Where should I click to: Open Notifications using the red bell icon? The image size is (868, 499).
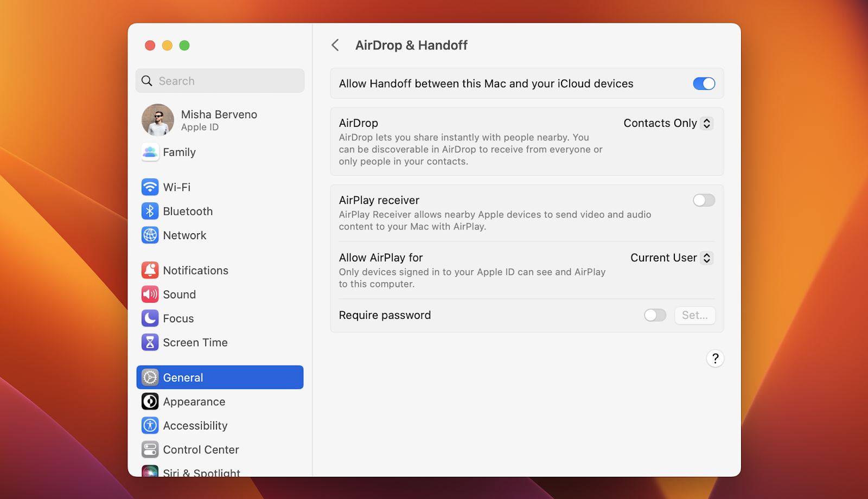[x=150, y=270]
